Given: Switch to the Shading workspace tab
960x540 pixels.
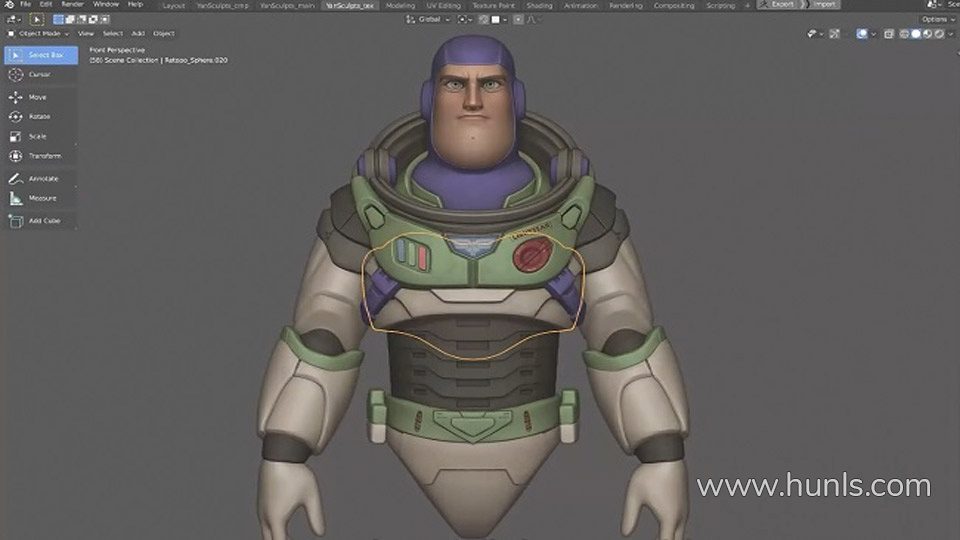Looking at the screenshot, I should tap(539, 6).
